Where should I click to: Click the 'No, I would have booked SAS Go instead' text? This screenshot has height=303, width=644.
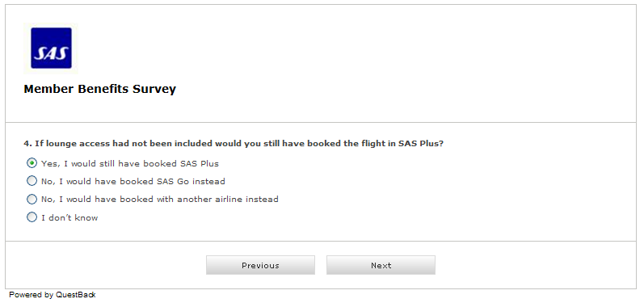pos(133,182)
